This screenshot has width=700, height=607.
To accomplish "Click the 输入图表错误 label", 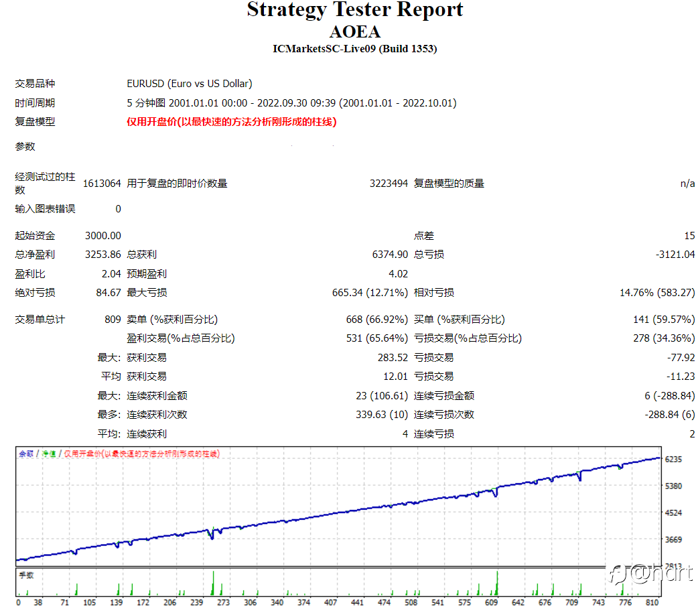I will 45,209.
